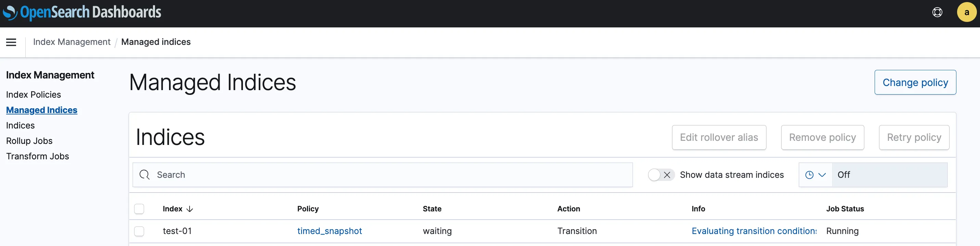Viewport: 980px width, 246px height.
Task: Open Evaluating transition conditions info link
Action: (x=753, y=231)
